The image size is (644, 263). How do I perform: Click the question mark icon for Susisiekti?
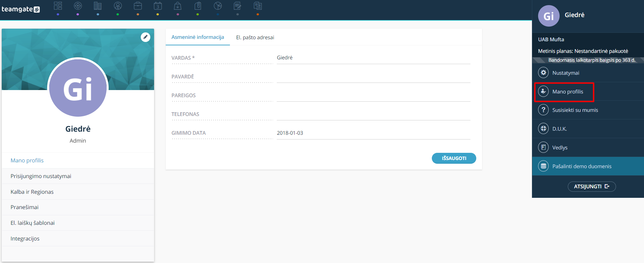[x=543, y=110]
